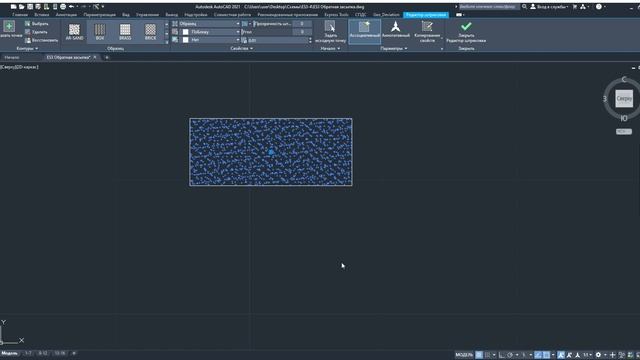This screenshot has width=640, height=360.
Task: Expand the Параметры panel
Action: tap(393, 49)
